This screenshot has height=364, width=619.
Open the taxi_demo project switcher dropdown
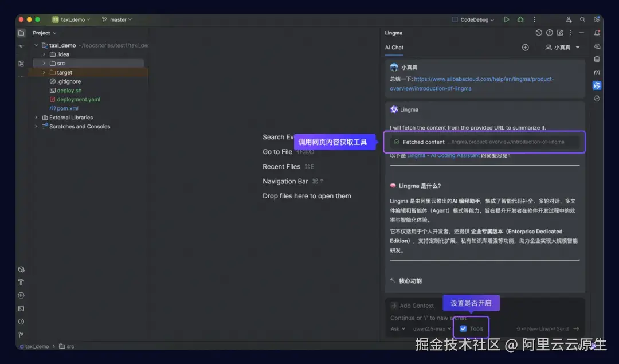point(72,19)
